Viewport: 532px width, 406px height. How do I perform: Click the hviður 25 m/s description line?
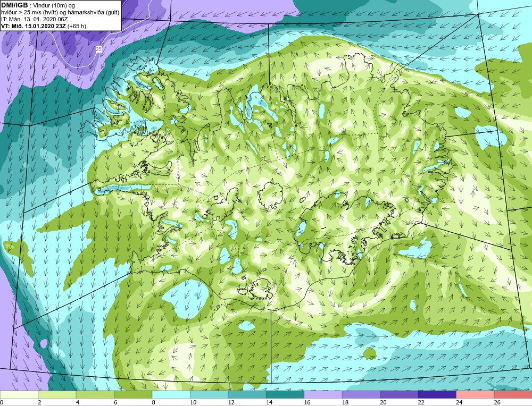pyautogui.click(x=61, y=13)
